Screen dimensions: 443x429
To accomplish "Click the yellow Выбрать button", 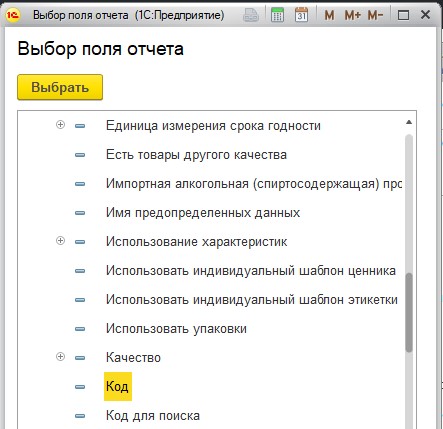I will (60, 87).
